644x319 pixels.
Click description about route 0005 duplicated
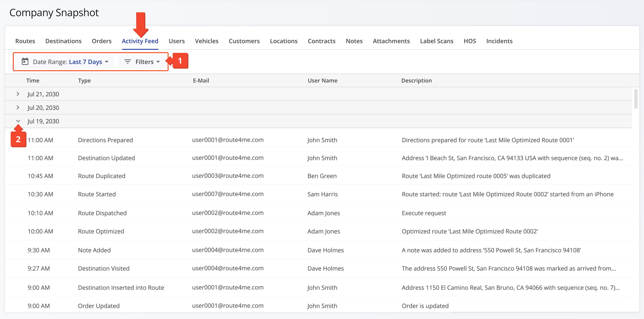pyautogui.click(x=476, y=176)
